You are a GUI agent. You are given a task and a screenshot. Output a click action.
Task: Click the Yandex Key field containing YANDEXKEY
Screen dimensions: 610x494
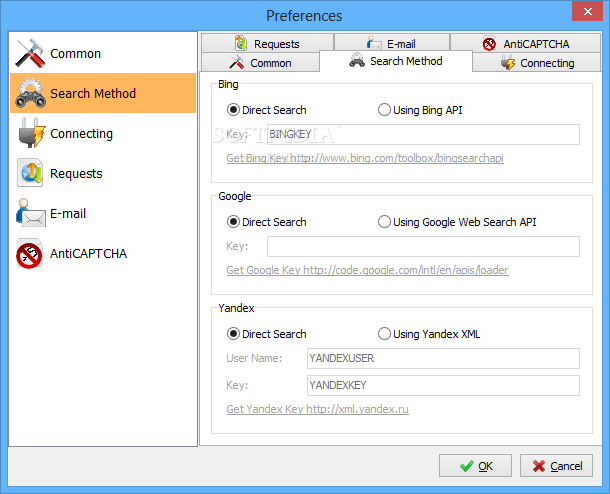[x=443, y=385]
